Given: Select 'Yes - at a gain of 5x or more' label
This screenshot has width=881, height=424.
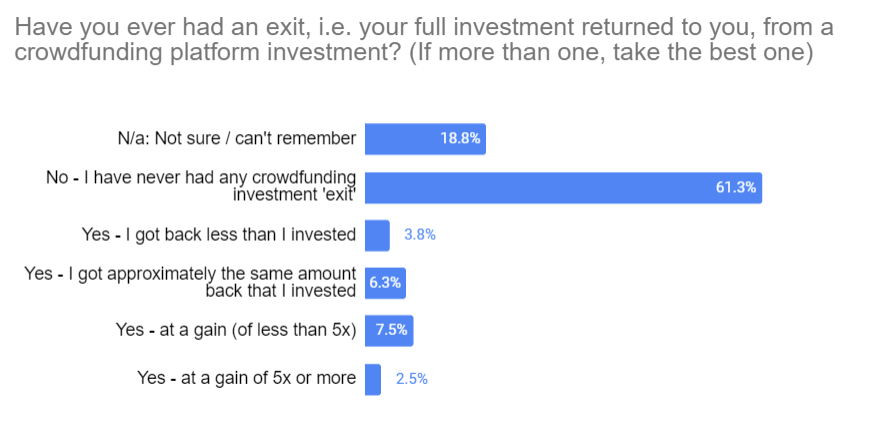Looking at the screenshot, I should click(246, 378).
